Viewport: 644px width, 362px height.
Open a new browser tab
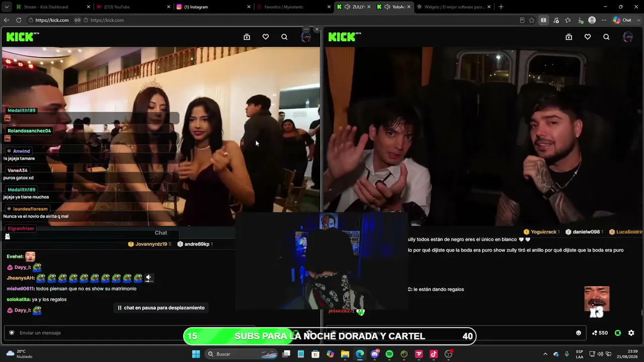(501, 7)
